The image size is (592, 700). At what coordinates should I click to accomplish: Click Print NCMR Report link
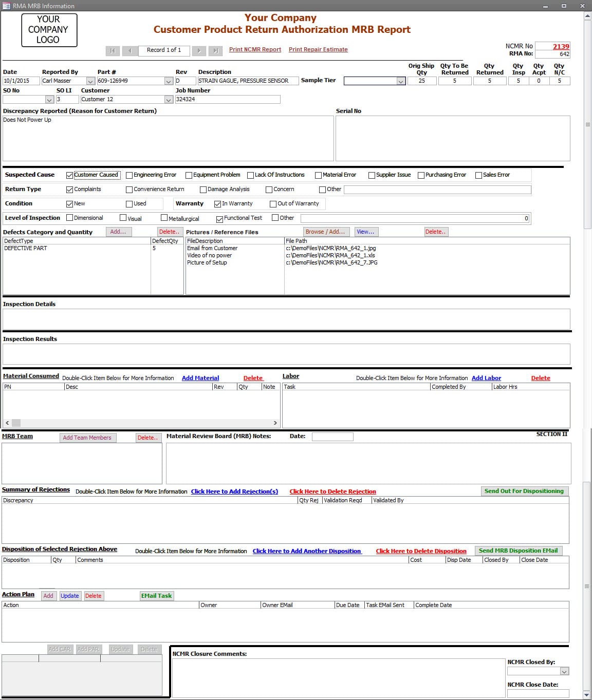point(255,49)
